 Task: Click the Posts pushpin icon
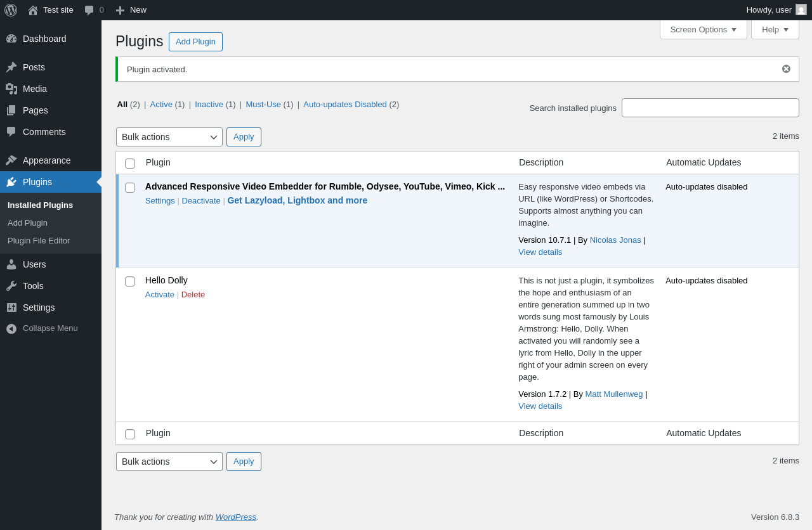click(x=11, y=67)
